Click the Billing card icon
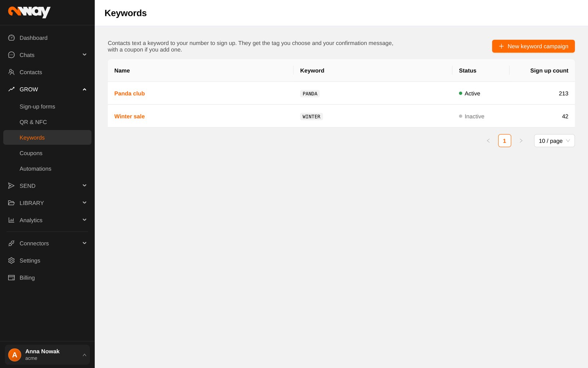Image resolution: width=588 pixels, height=368 pixels. pos(11,278)
